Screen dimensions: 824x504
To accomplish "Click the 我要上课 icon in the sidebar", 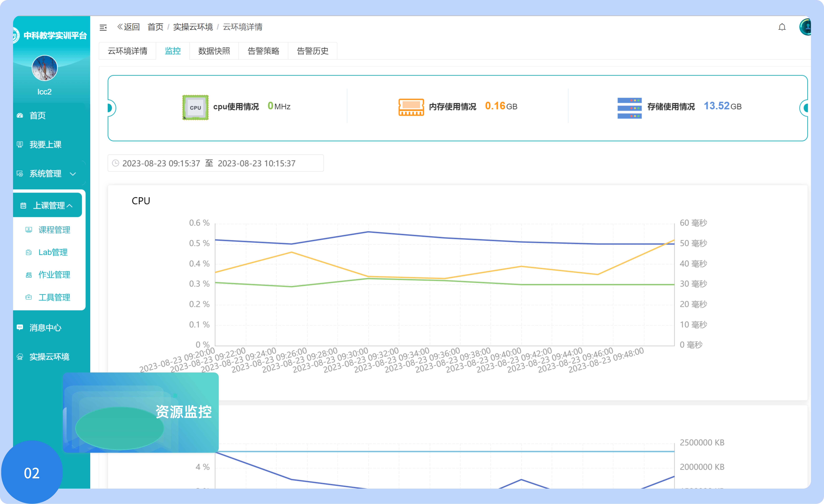I will 20,144.
